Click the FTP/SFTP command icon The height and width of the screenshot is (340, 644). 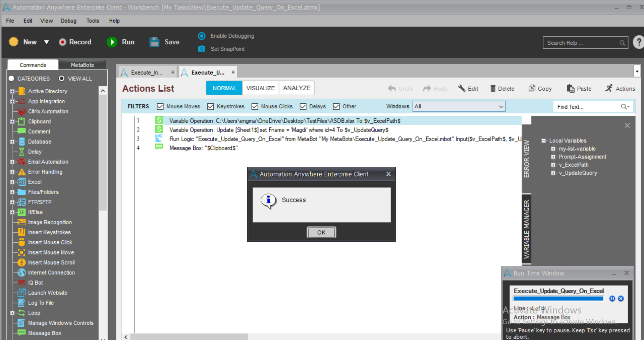(22, 202)
